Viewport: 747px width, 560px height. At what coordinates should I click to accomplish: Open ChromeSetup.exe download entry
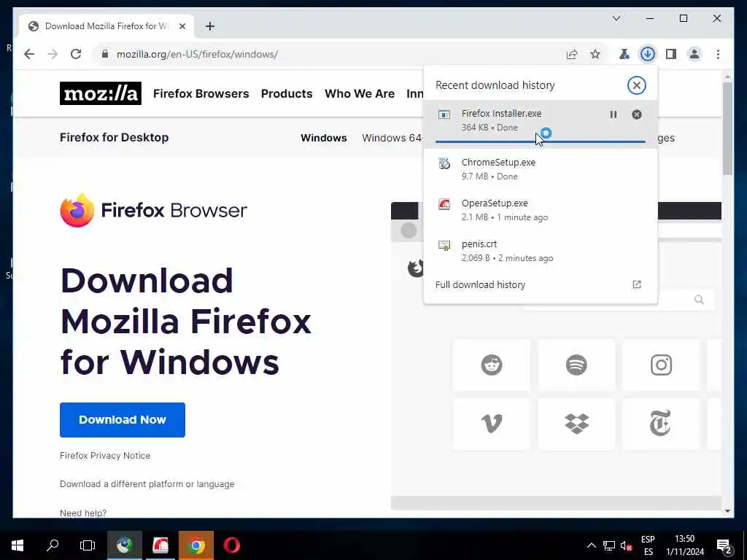pos(541,169)
